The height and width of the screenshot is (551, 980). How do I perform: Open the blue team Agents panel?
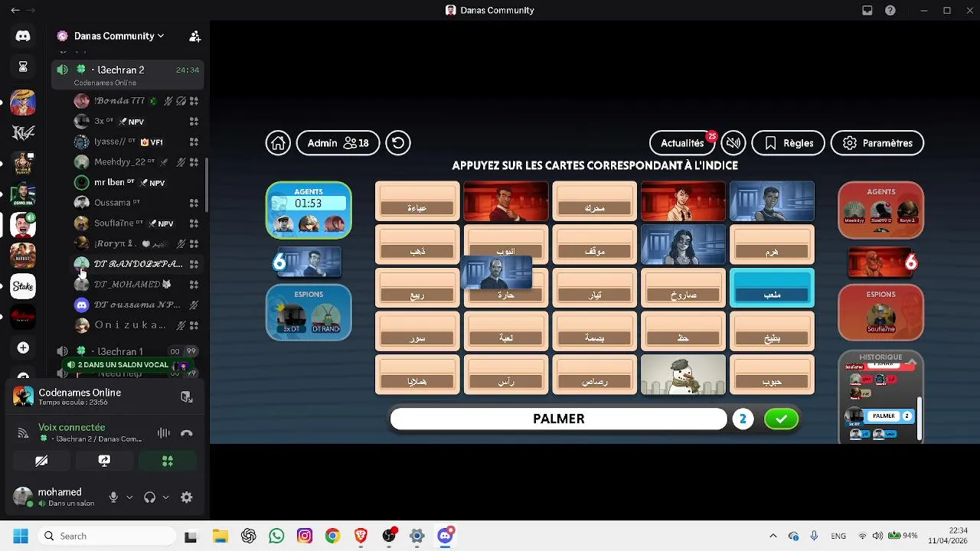(x=309, y=210)
